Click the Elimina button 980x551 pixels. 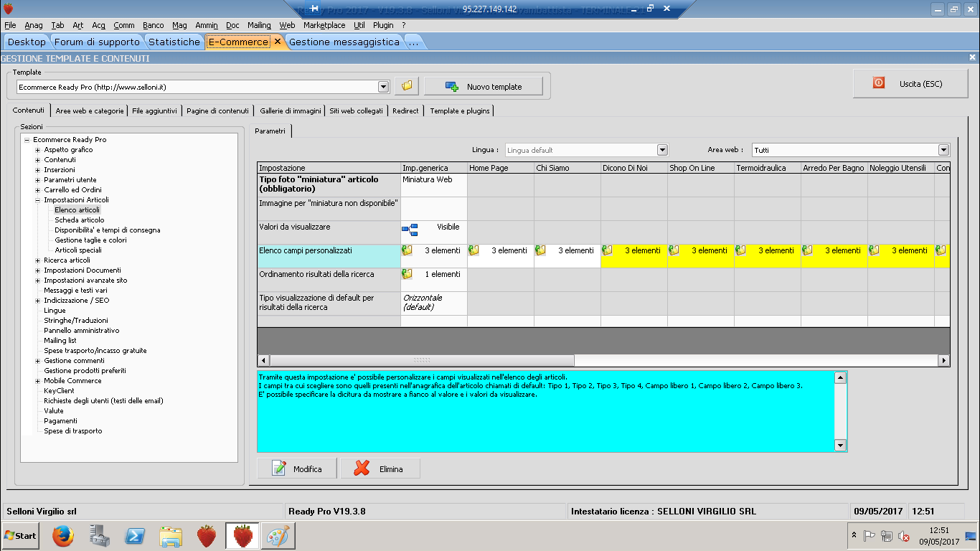[380, 468]
